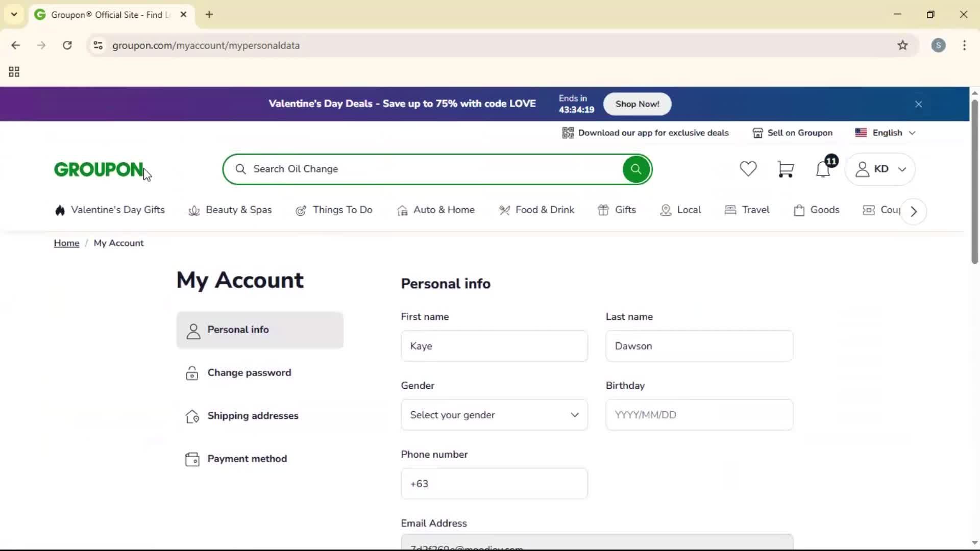The image size is (980, 551).
Task: Select the Change password sidebar item
Action: pyautogui.click(x=249, y=372)
